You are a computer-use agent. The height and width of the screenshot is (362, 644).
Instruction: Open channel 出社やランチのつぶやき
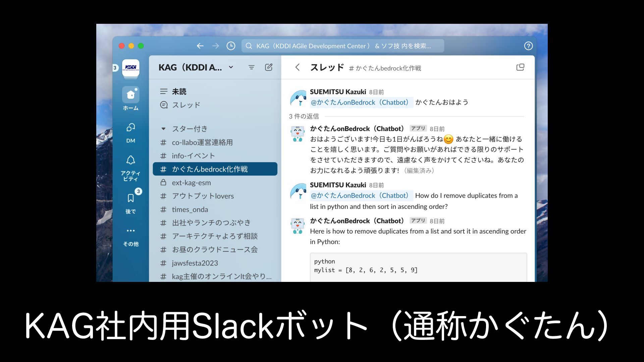(x=215, y=223)
